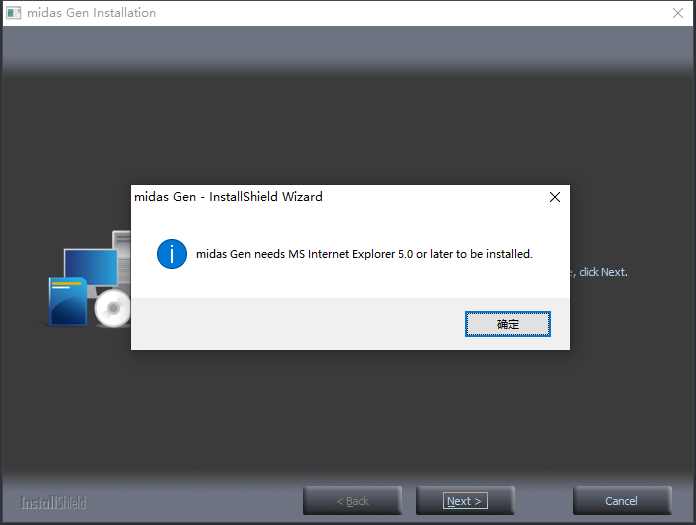Click the < Back button
The width and height of the screenshot is (696, 525).
[x=352, y=501]
